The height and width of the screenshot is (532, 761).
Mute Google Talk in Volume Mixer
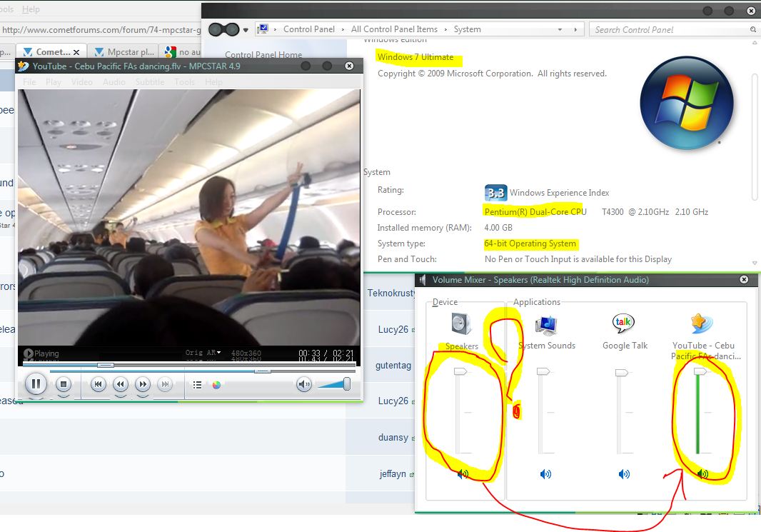click(625, 474)
